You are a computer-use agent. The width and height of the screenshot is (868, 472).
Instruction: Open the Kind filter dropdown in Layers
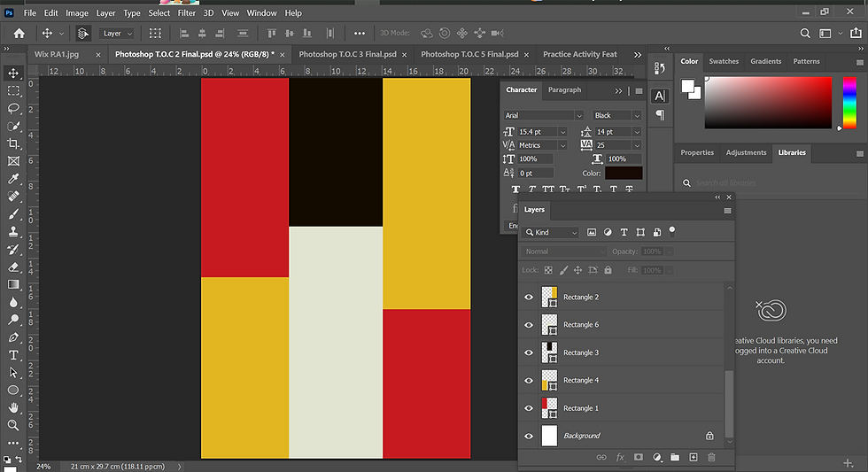tap(551, 232)
